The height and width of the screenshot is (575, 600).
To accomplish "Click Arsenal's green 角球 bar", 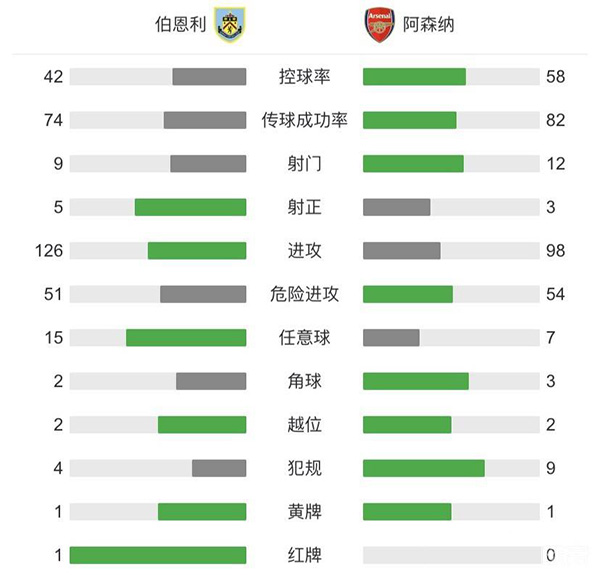I will pos(415,381).
